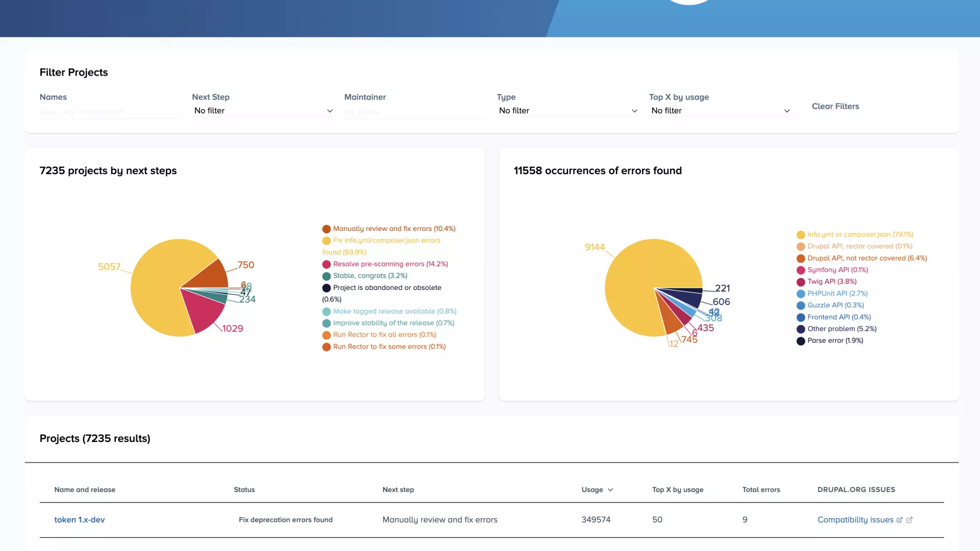Toggle the Other problem legend entry

point(836,329)
